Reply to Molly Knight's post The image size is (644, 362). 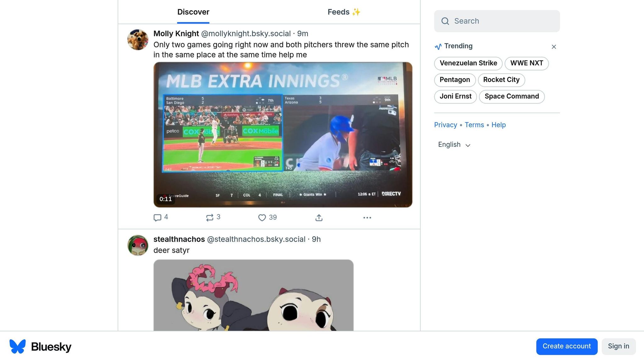point(158,217)
